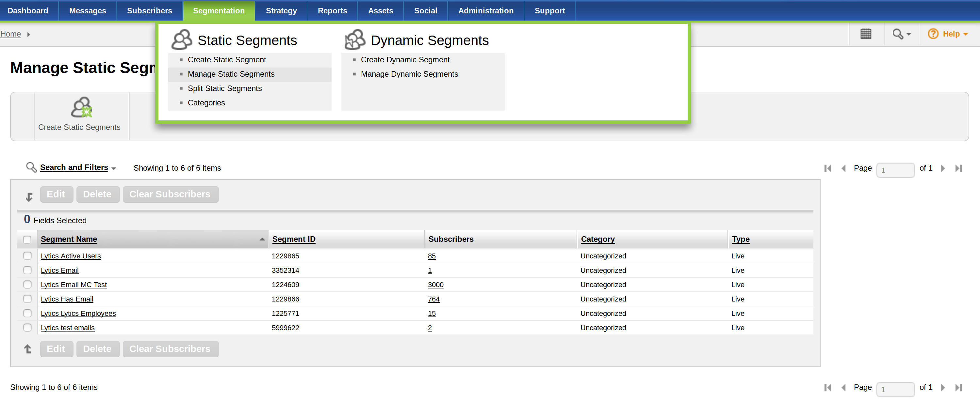Screen dimensions: 980x417
Task: Open the Support tab
Action: tap(550, 11)
